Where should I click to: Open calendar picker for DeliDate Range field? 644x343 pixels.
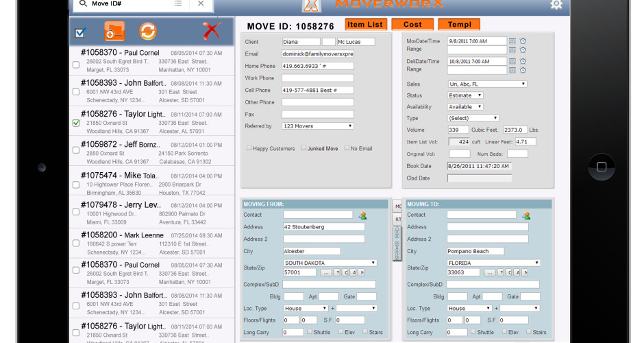click(x=512, y=71)
